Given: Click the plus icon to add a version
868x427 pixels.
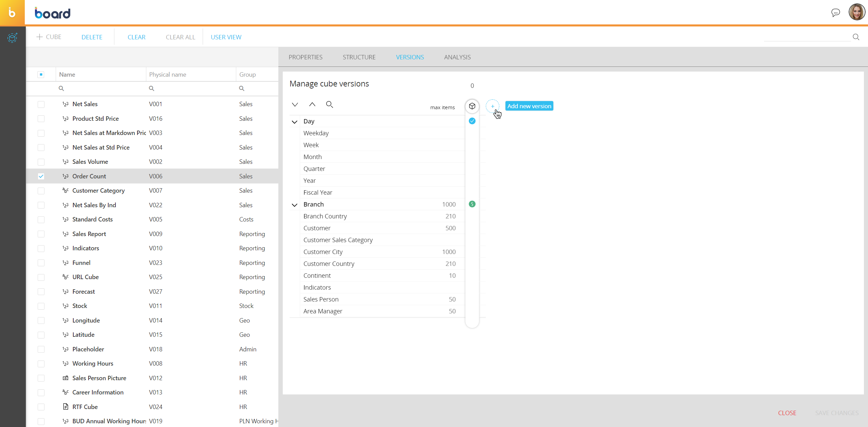Looking at the screenshot, I should (x=492, y=106).
